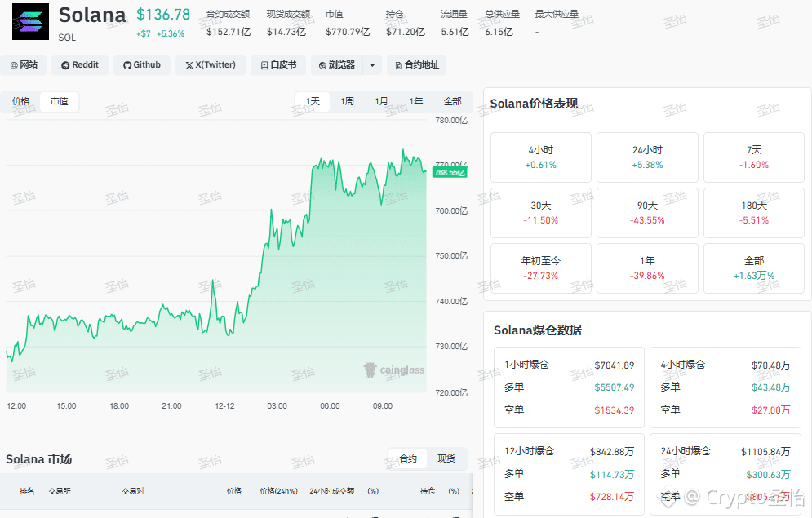Click the 白皮书 document icon

pos(264,65)
